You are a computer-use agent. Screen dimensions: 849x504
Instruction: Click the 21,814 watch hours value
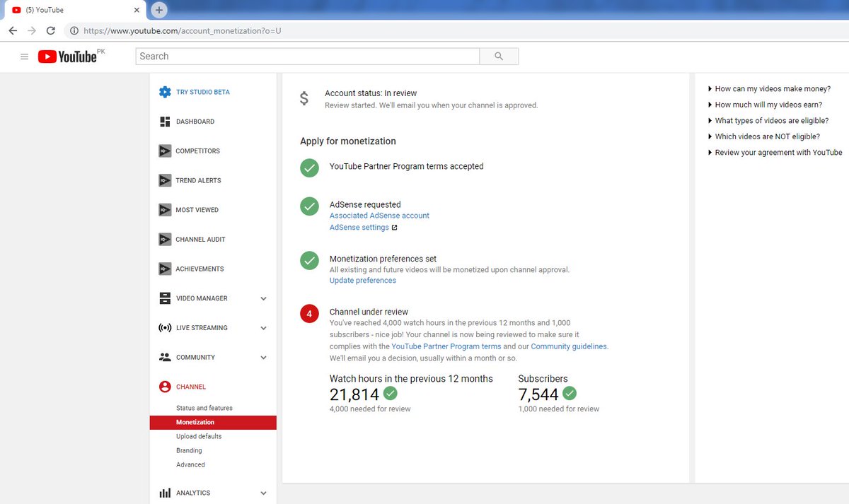(x=354, y=394)
